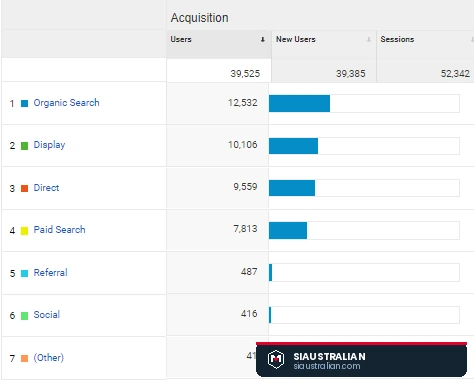474x384 pixels.
Task: Click the Referral new users bar
Action: pyautogui.click(x=271, y=272)
